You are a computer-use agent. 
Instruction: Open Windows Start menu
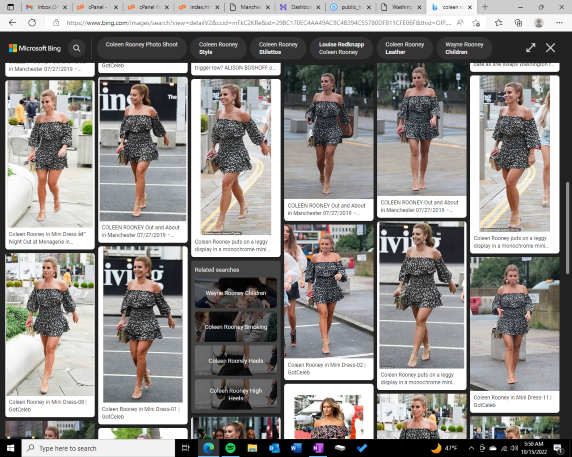point(11,448)
